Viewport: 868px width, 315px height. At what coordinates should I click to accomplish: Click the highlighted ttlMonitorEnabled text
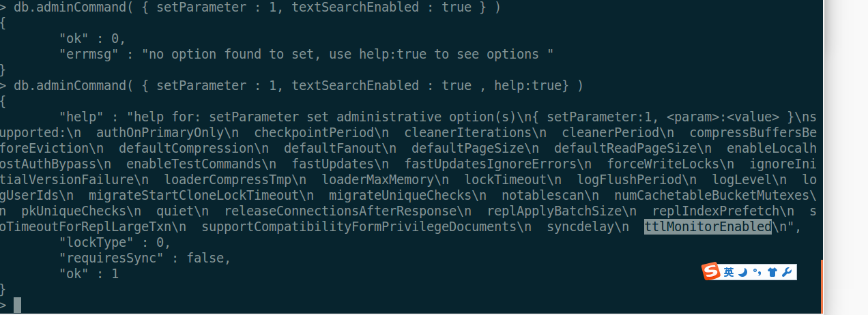click(x=708, y=226)
